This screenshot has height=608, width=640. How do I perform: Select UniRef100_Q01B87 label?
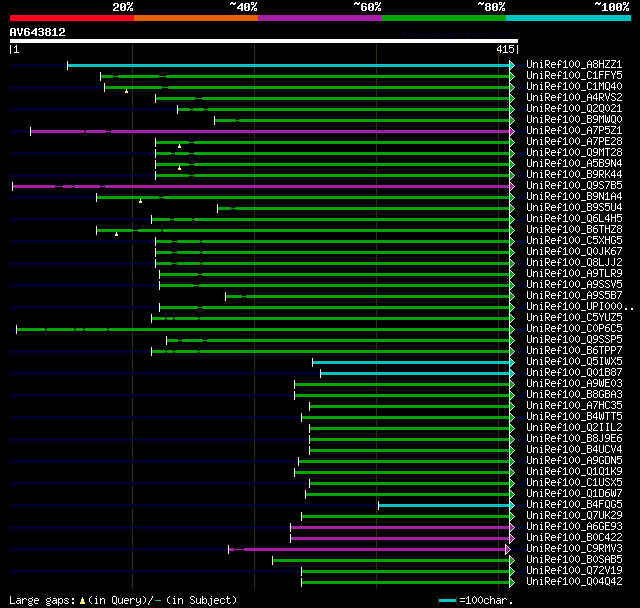pos(574,373)
